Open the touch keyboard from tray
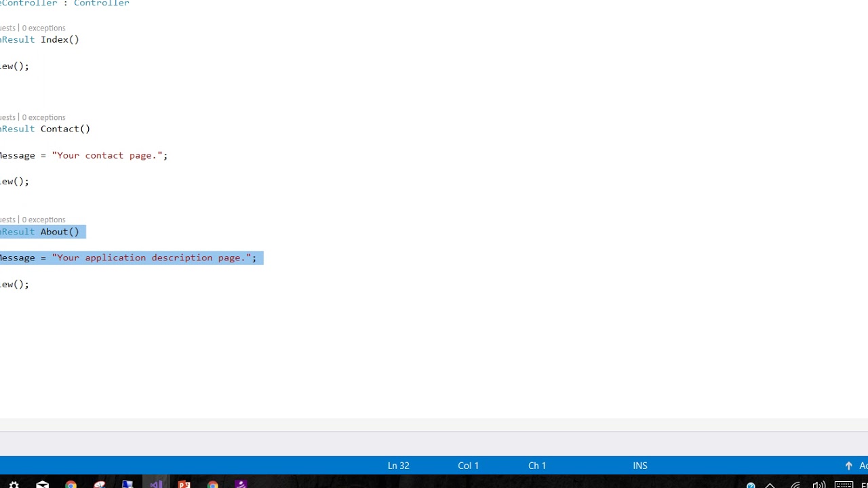 pos(844,485)
